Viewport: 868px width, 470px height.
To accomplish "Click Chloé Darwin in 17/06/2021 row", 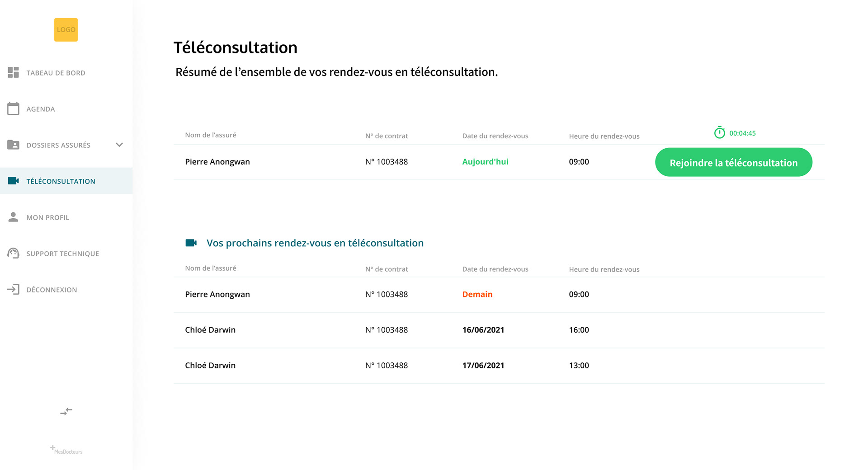I will (210, 365).
